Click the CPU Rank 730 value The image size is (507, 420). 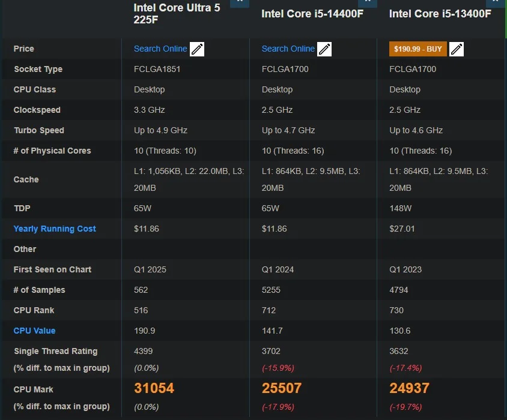click(396, 310)
